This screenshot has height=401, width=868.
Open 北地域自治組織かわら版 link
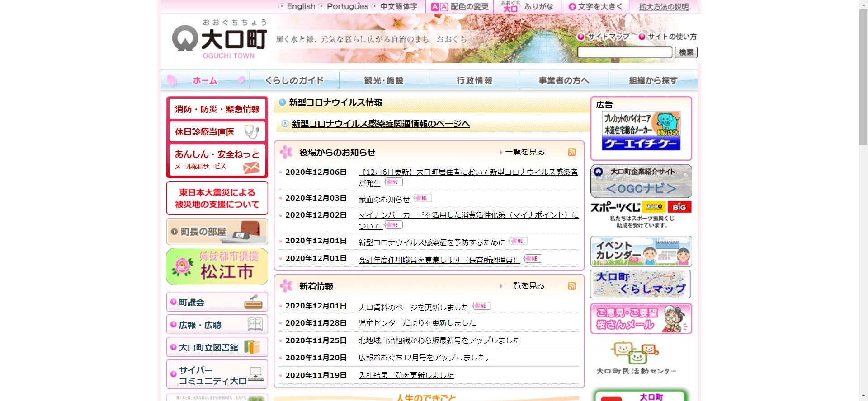(439, 340)
